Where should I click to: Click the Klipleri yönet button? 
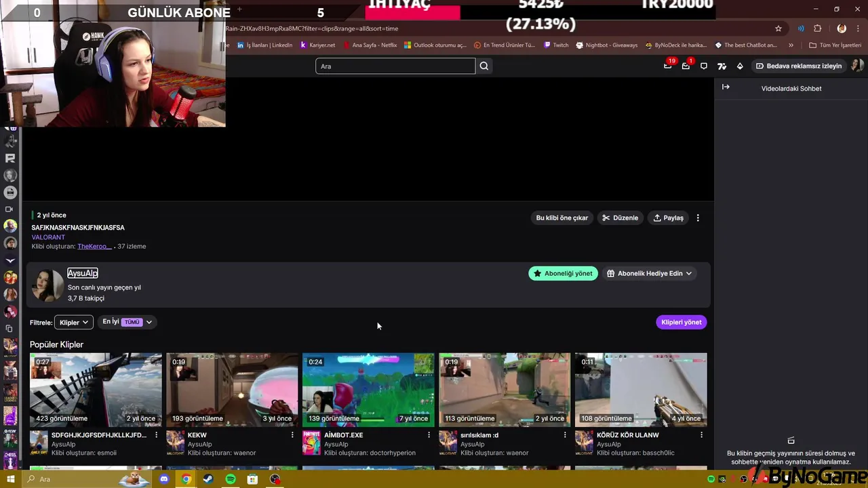click(x=682, y=322)
